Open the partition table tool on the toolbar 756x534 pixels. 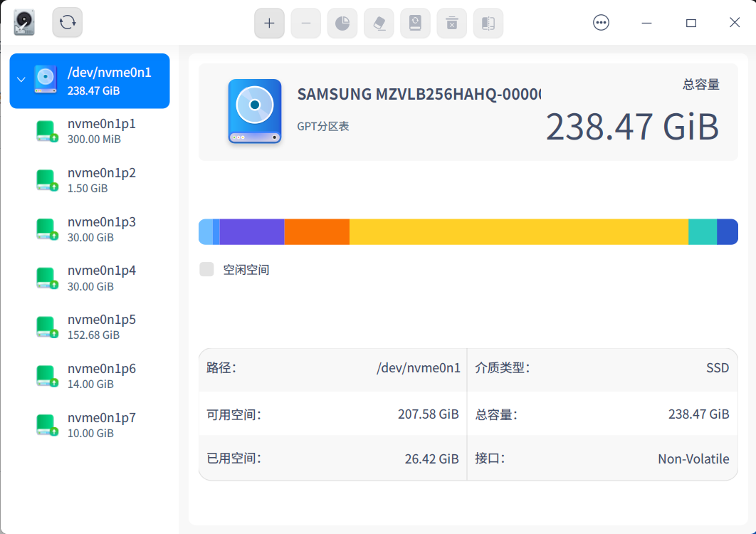pos(488,23)
